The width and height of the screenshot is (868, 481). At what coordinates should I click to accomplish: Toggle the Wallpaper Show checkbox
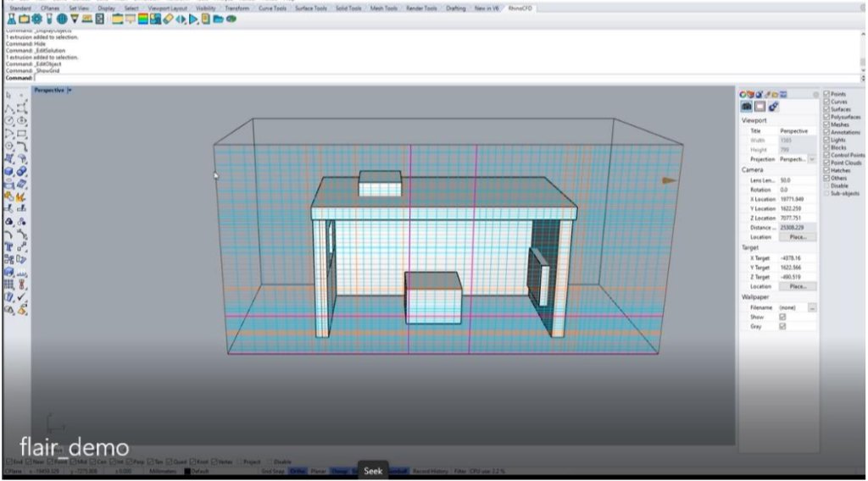pos(782,317)
